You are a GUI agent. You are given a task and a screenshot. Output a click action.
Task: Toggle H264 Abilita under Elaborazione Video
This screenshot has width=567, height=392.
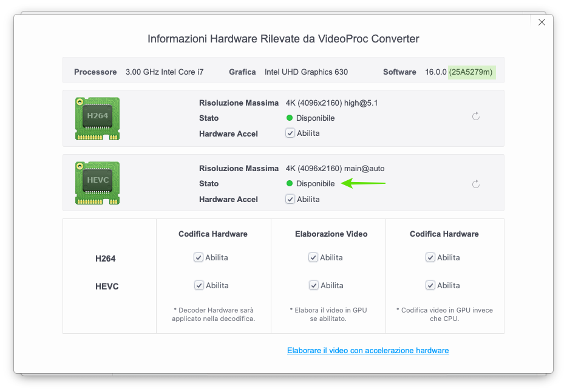313,257
